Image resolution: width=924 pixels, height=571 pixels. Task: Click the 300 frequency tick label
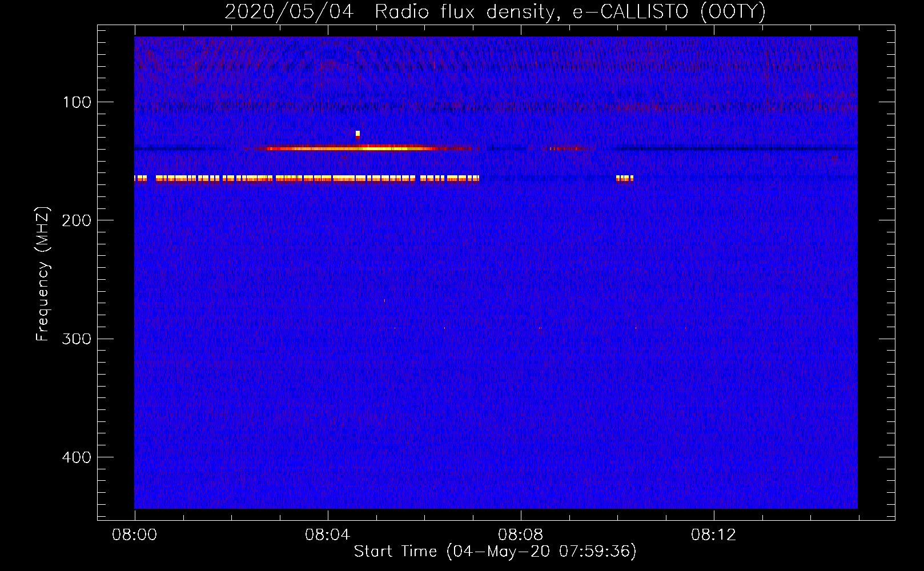click(x=77, y=339)
